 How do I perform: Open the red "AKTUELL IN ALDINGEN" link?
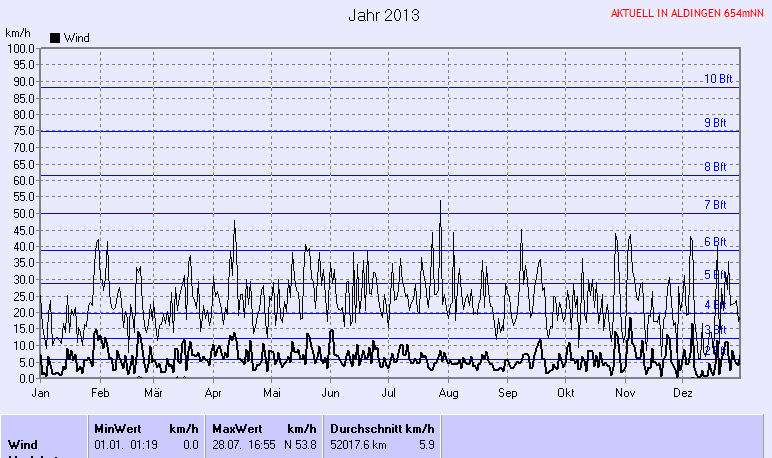click(686, 14)
